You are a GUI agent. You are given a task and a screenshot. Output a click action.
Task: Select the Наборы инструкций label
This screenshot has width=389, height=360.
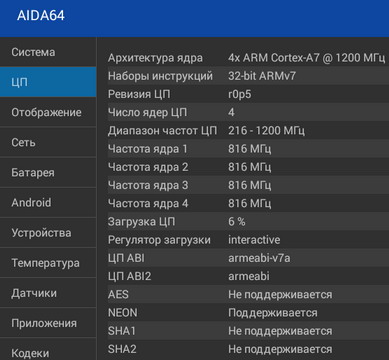[160, 76]
